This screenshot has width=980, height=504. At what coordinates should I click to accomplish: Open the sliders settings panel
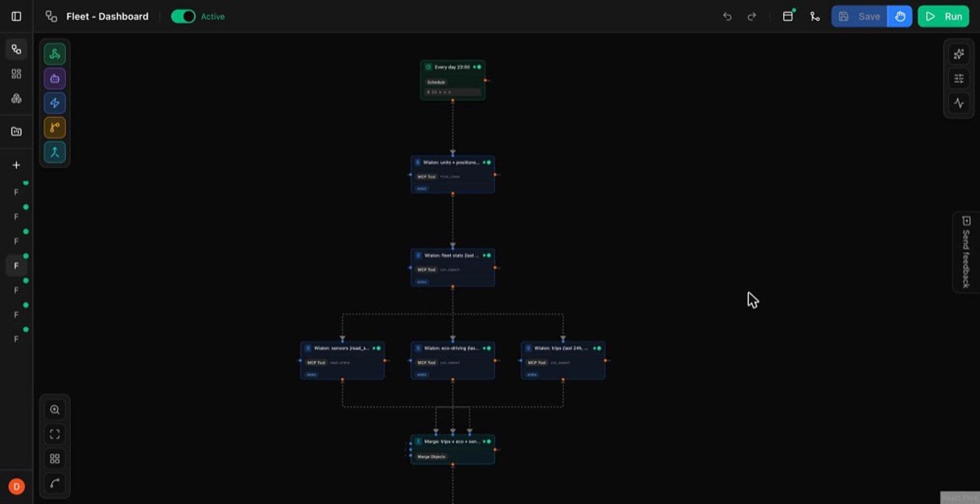pos(958,78)
